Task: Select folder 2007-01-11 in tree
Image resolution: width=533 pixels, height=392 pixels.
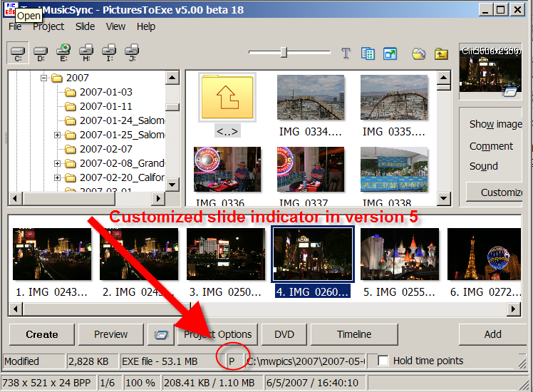Action: point(105,106)
